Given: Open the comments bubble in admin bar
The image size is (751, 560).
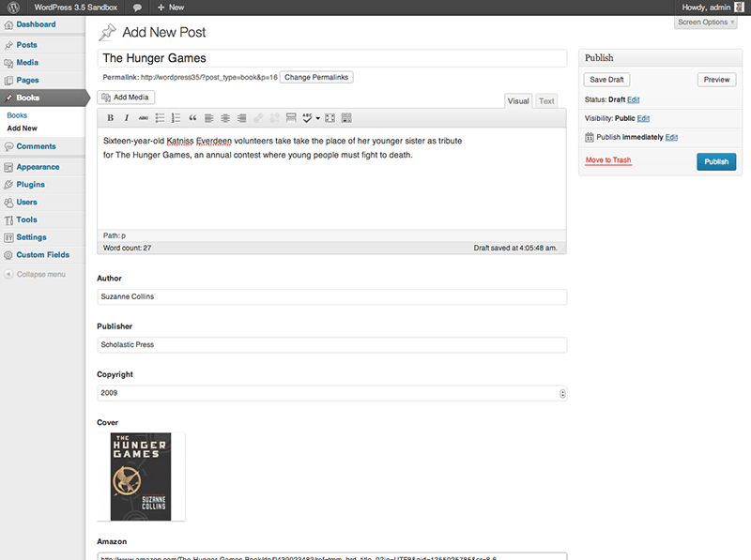Looking at the screenshot, I should tap(137, 8).
